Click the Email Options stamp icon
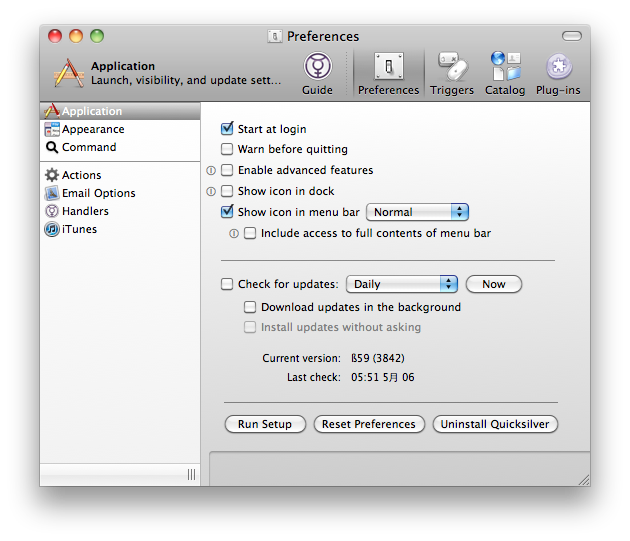 (x=52, y=193)
